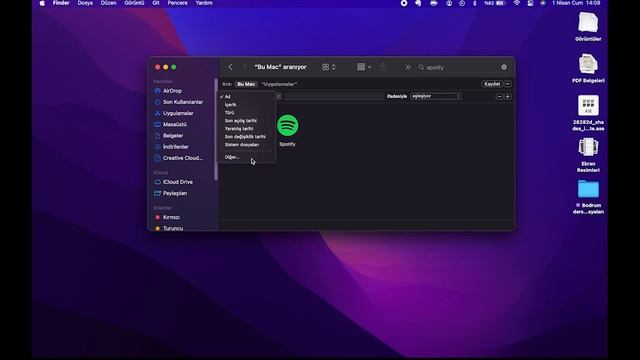Select the Bu Mac search scope
Viewport: 640px width, 360px height.
(x=246, y=84)
